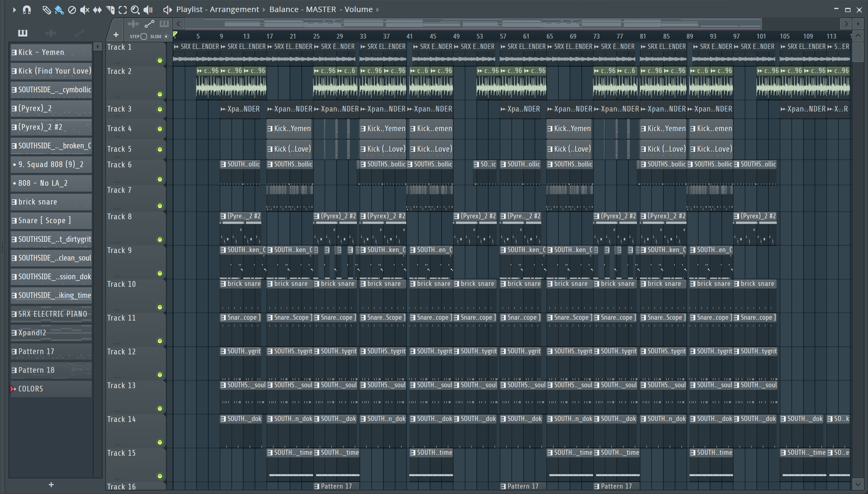Select the Mute tool
This screenshot has width=868, height=494.
[84, 10]
